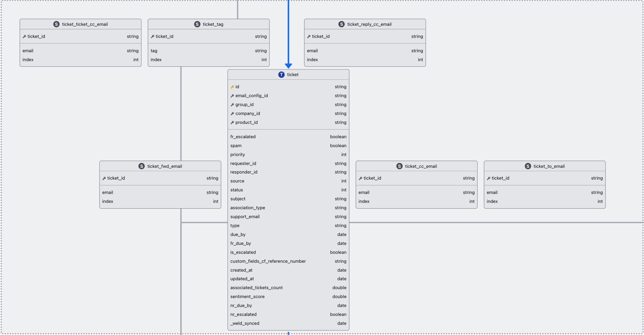This screenshot has width=644, height=335.
Task: Select email column in ticket_fwd_email table
Action: pyautogui.click(x=160, y=192)
